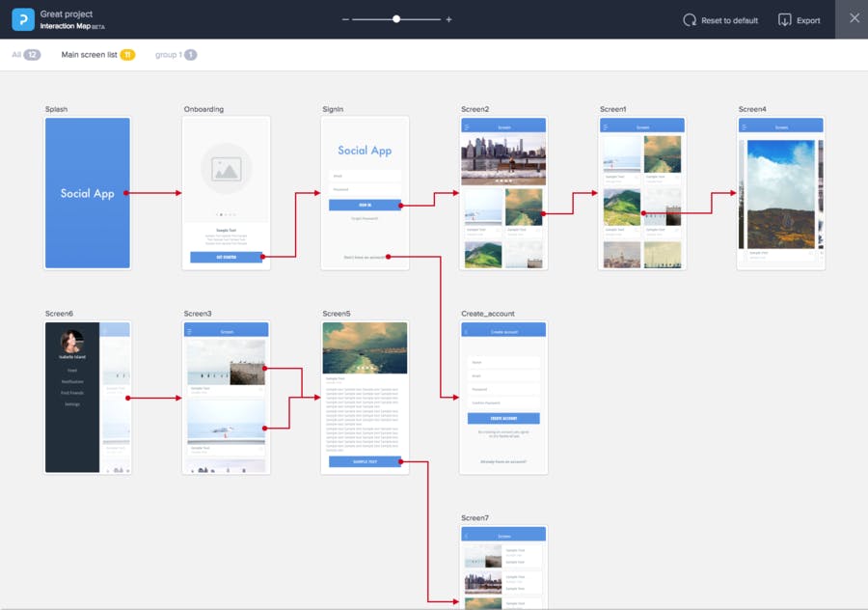Viewport: 868px width, 610px height.
Task: Click the hamburger icon in the Screen3 header
Action: [x=189, y=332]
